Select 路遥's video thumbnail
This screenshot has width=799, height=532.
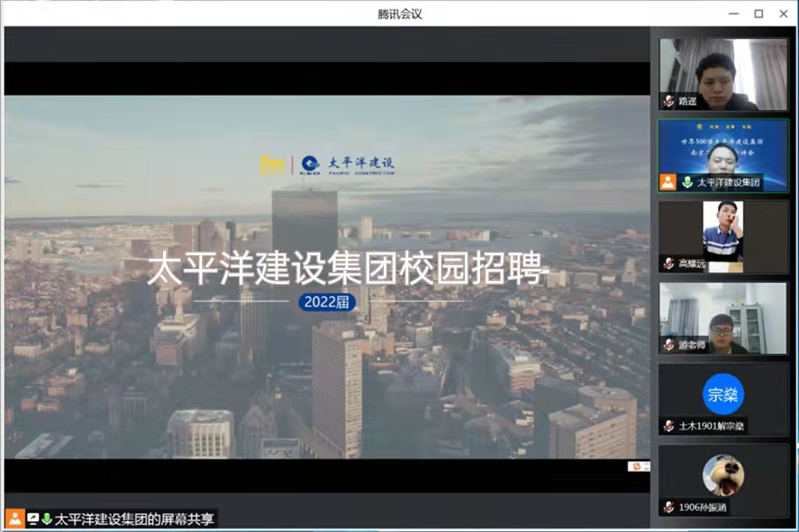[723, 74]
